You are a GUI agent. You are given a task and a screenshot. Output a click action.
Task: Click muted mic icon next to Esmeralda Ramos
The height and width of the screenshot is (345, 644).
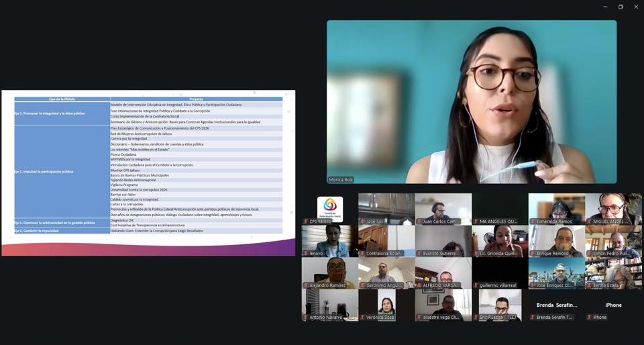[x=533, y=221]
